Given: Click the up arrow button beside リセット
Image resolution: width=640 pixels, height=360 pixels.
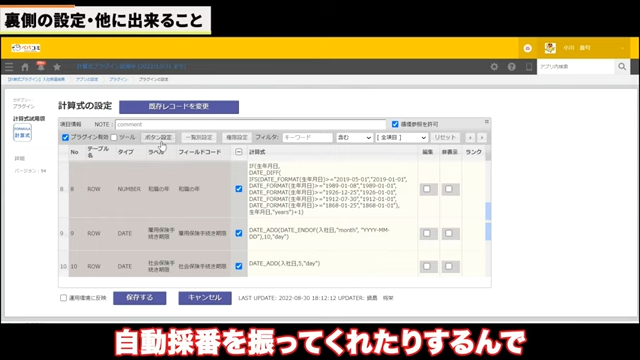Looking at the screenshot, I should click(470, 138).
